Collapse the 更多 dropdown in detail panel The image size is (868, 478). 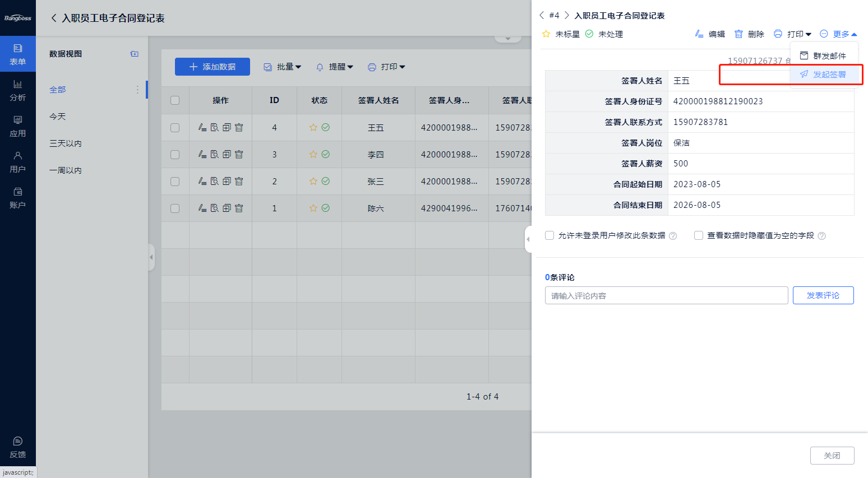point(839,34)
